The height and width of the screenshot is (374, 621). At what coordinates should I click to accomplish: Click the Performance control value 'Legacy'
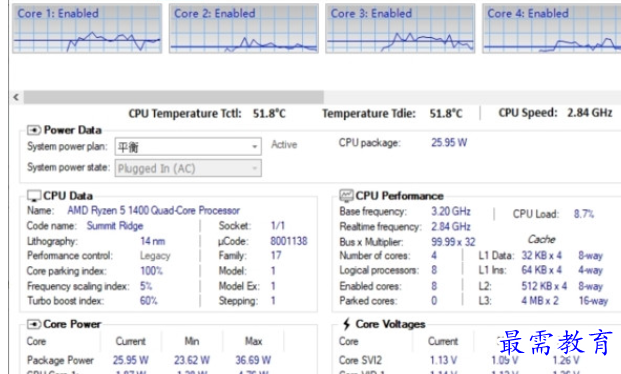[155, 256]
